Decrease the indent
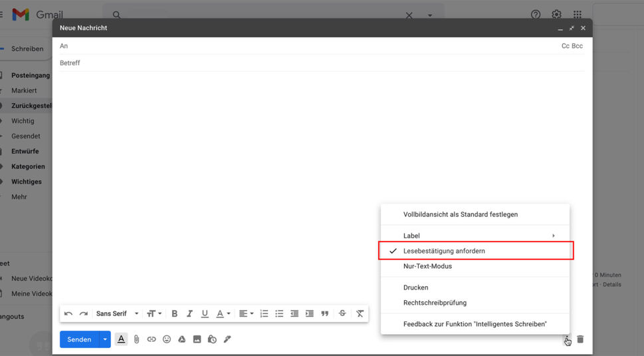Viewport: 644px width, 356px height. point(294,313)
